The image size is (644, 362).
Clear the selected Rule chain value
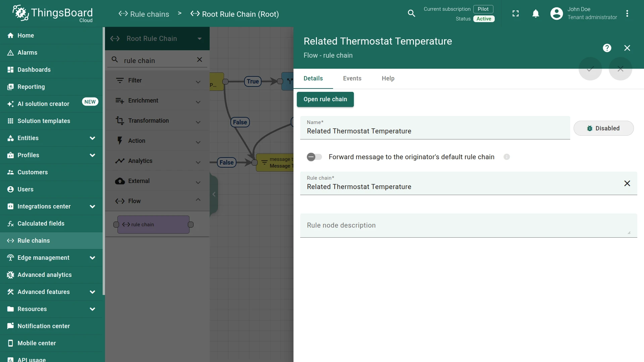click(x=627, y=183)
